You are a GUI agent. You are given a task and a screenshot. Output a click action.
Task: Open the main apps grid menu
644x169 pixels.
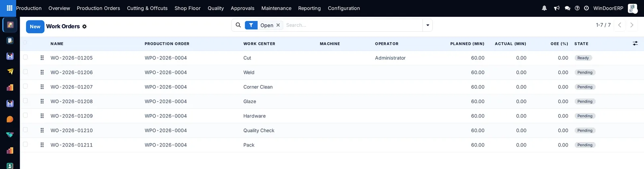coord(9,8)
